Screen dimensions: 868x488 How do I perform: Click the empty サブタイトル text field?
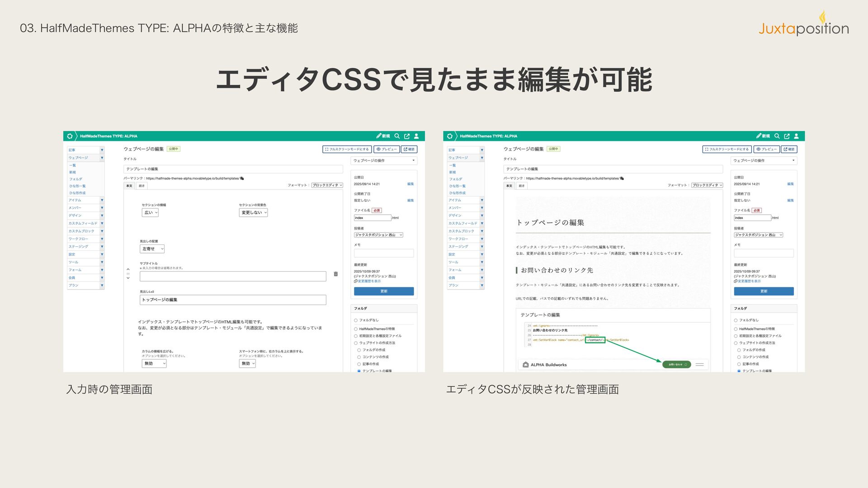233,277
